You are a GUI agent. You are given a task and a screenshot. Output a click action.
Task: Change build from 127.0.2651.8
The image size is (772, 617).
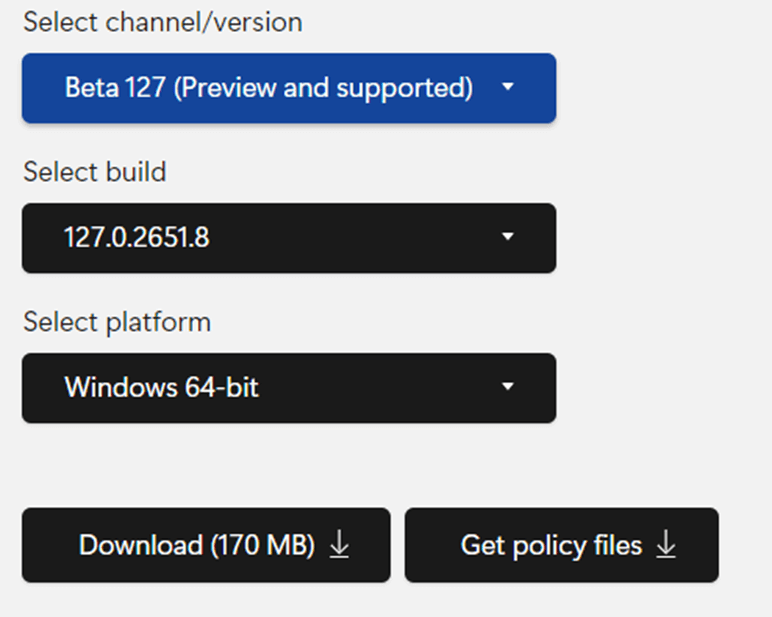coord(289,238)
